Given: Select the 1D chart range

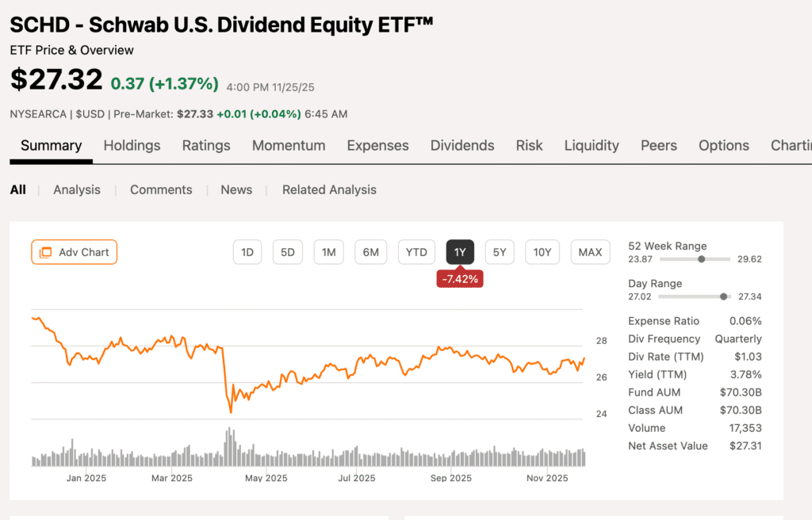Looking at the screenshot, I should pos(247,252).
